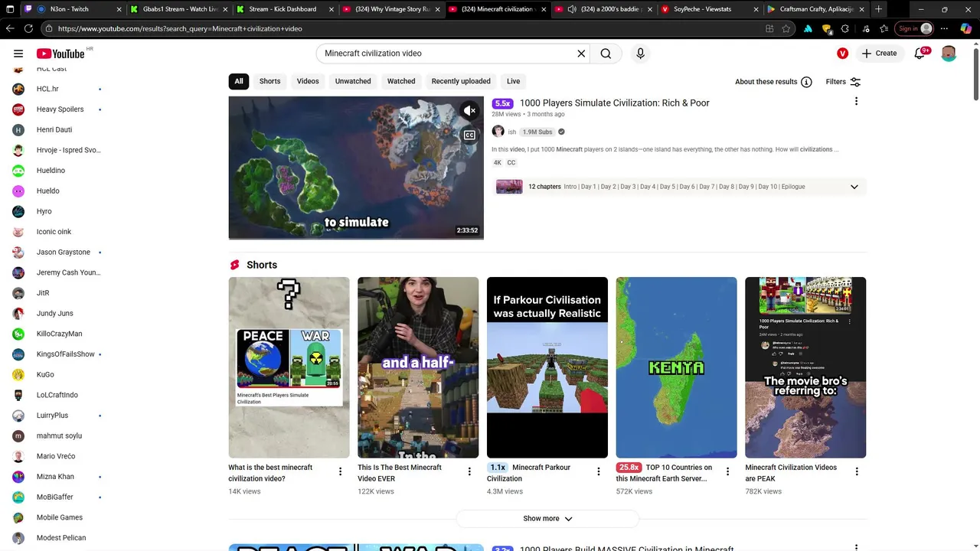This screenshot has width=980, height=551.
Task: Click the Create button
Action: pos(879,54)
